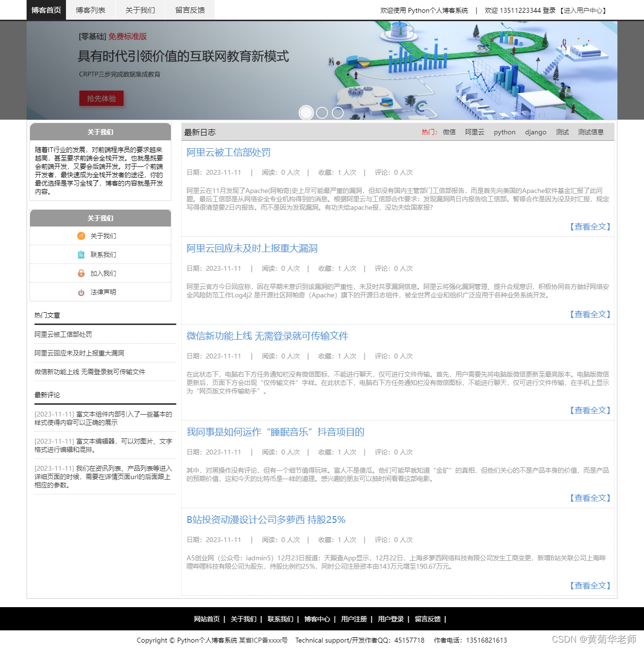644x649 pixels.
Task: Click the 抢先体验 banner button
Action: tap(101, 98)
